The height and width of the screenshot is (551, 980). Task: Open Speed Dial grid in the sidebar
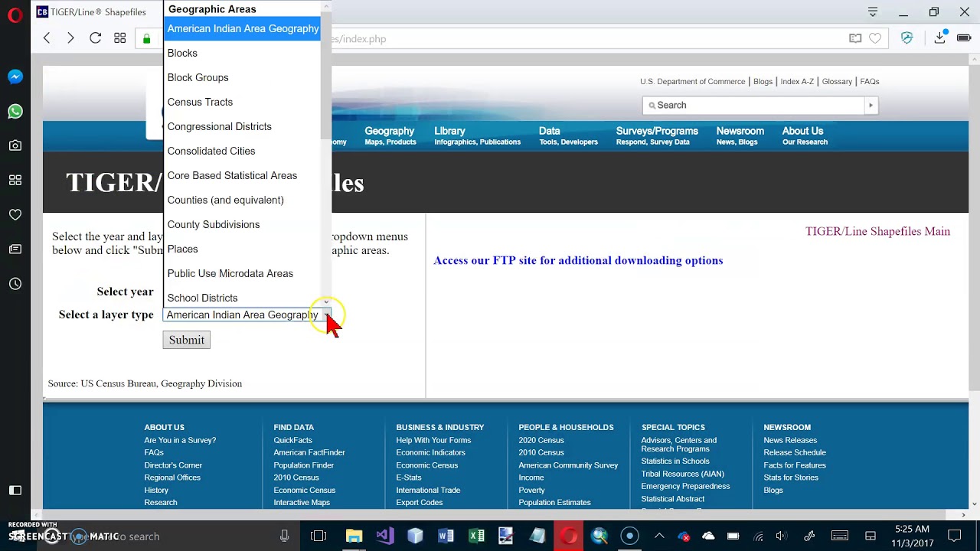[15, 180]
